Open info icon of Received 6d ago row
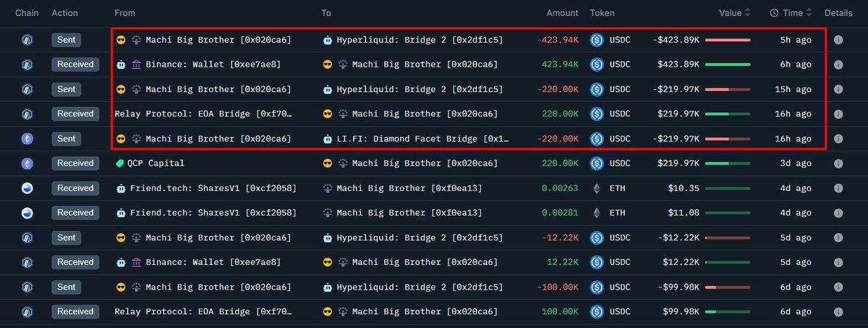 click(838, 311)
